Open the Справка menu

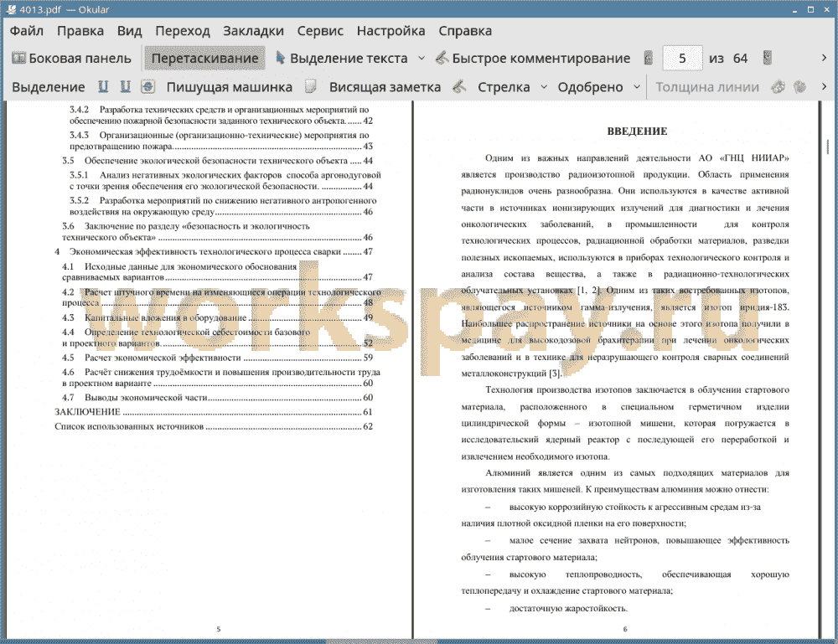[465, 31]
